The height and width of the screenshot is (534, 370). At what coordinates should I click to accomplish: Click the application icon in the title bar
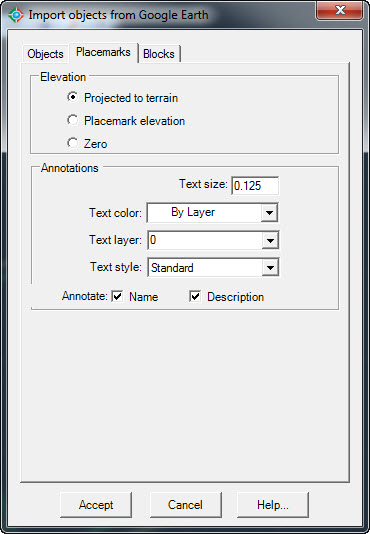(x=16, y=15)
